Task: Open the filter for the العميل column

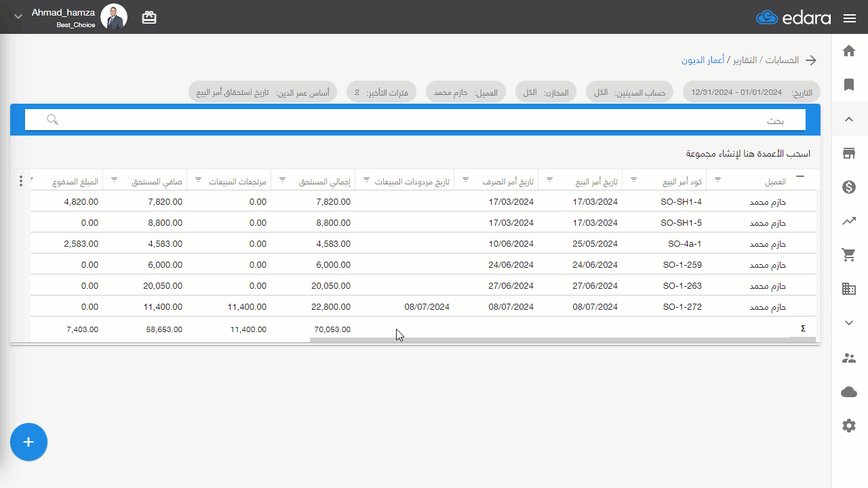Action: point(718,180)
